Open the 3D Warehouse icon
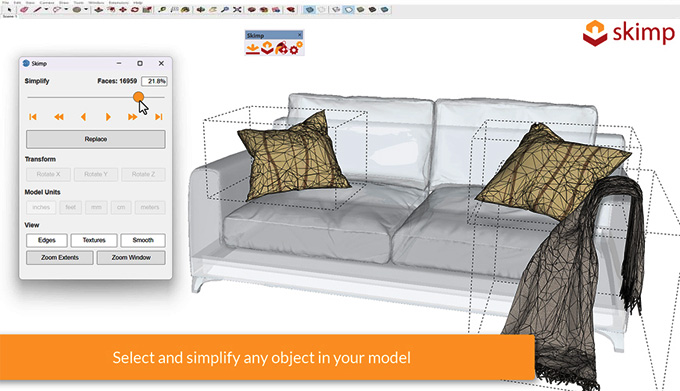 click(252, 10)
